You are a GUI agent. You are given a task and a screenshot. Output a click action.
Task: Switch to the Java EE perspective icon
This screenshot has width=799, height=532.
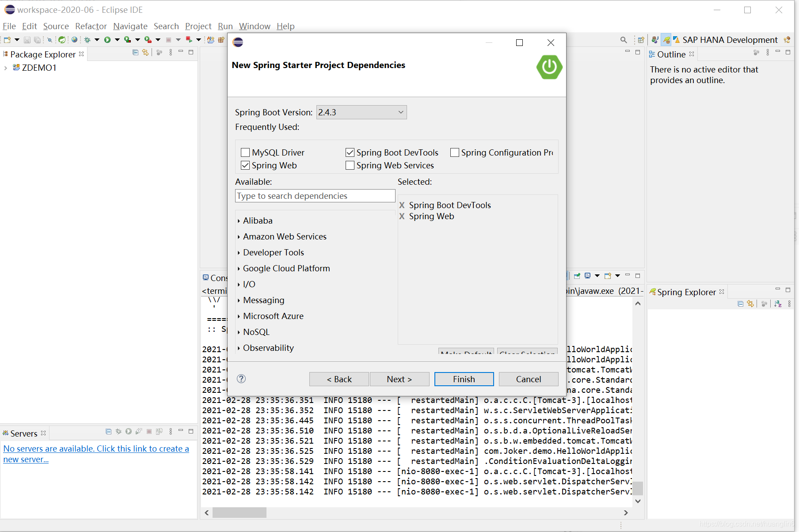point(655,40)
